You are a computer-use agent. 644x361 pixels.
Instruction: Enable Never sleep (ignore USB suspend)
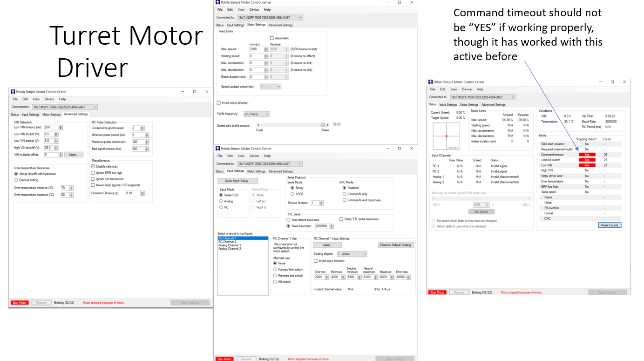pos(93,185)
